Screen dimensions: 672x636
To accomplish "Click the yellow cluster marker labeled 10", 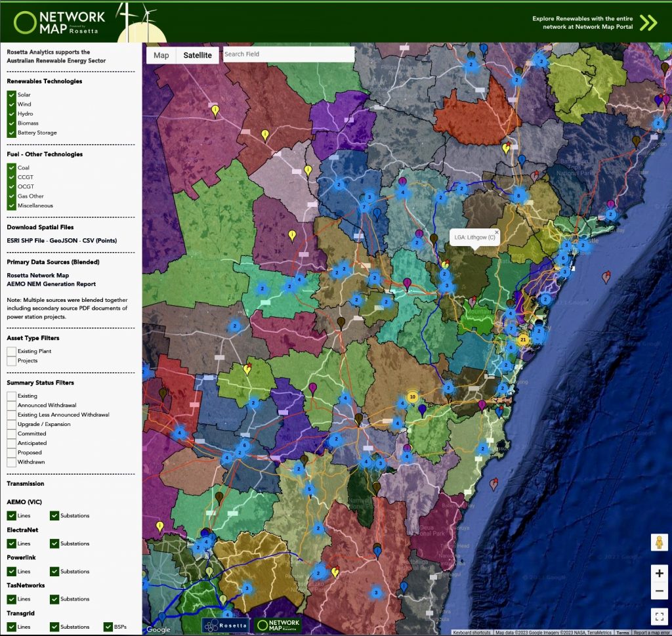I will tap(412, 396).
